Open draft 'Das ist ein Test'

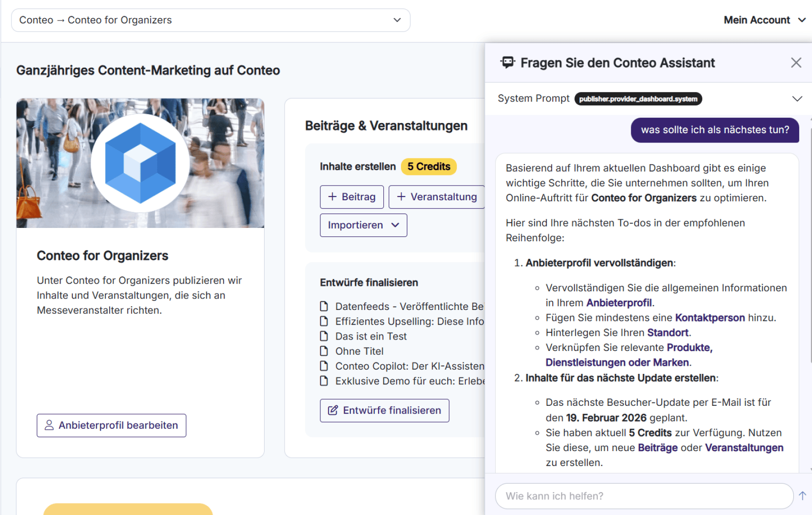click(371, 336)
